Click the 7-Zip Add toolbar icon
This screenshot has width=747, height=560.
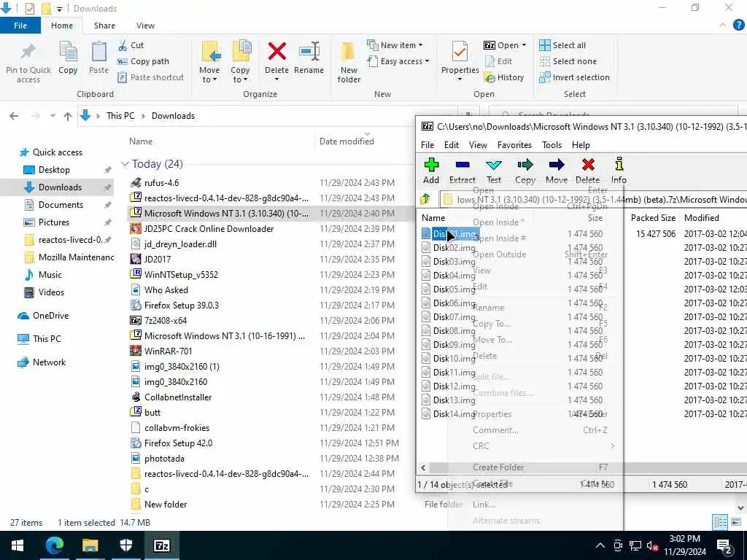coord(431,165)
